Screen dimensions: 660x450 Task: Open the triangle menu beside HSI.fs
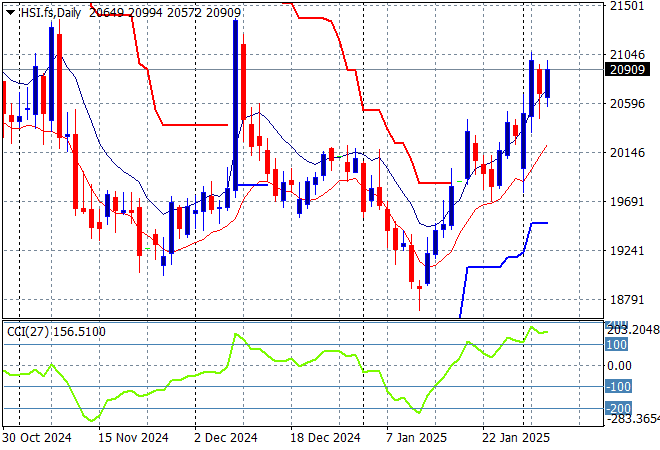click(10, 9)
